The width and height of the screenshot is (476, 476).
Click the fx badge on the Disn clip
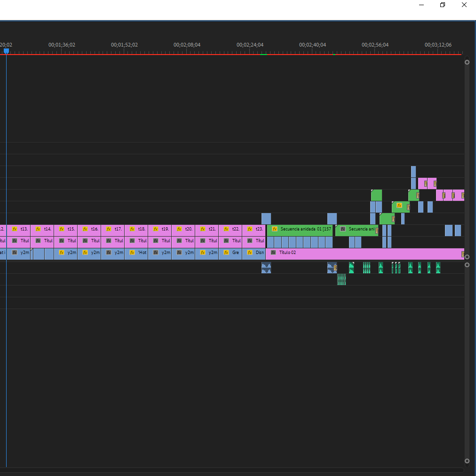tap(250, 252)
